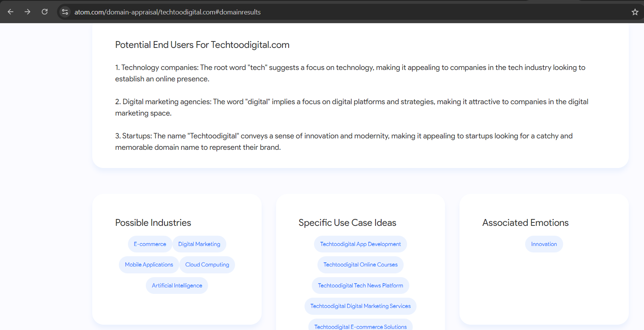
Task: Click the browser back arrow
Action: click(11, 12)
